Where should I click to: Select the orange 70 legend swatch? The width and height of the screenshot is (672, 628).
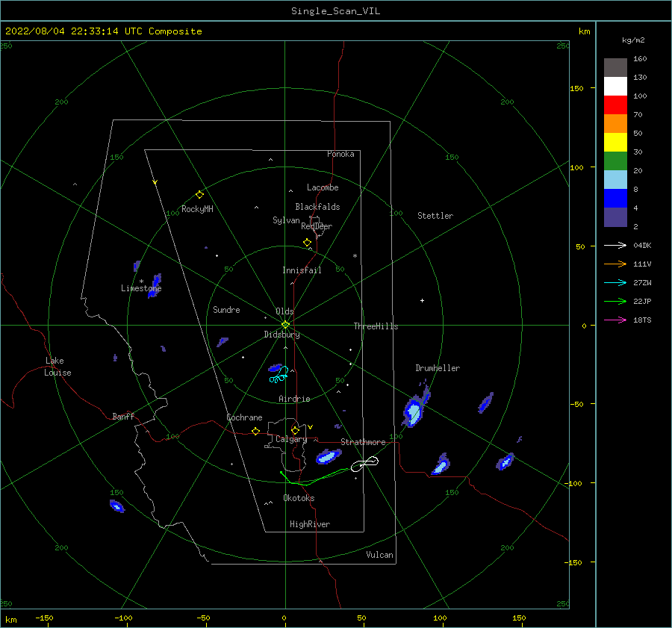615,123
